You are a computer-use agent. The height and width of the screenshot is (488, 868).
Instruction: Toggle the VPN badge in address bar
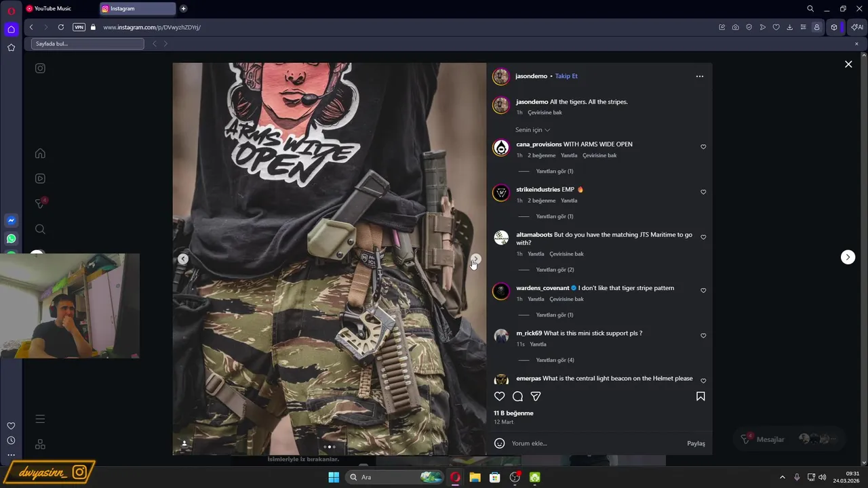point(79,27)
